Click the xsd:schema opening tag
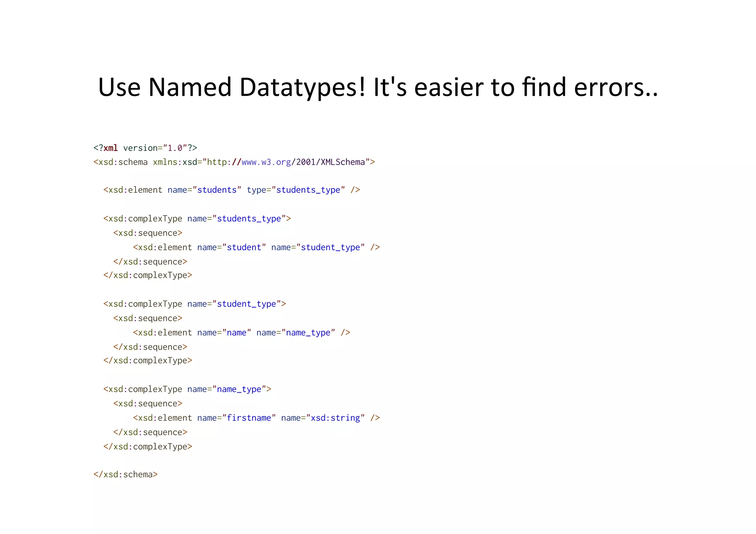The height and width of the screenshot is (534, 756). click(x=121, y=162)
